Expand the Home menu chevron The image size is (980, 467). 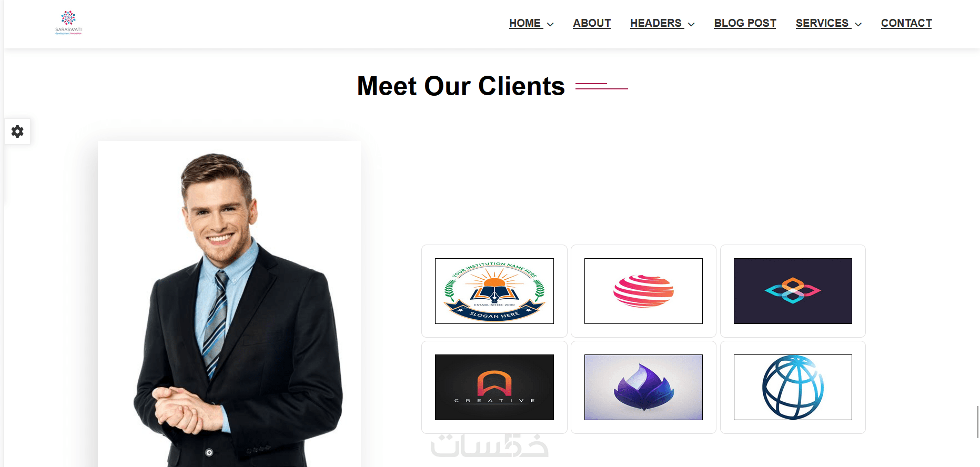coord(550,24)
